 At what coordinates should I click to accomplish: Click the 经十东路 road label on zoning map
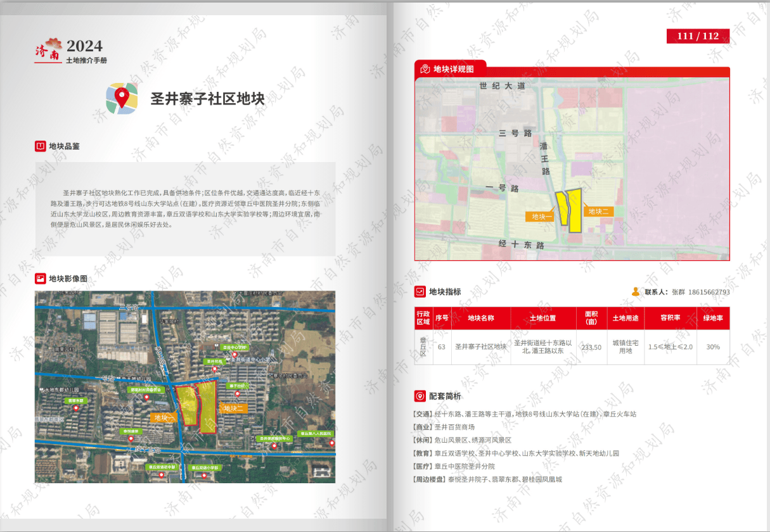[x=522, y=244]
